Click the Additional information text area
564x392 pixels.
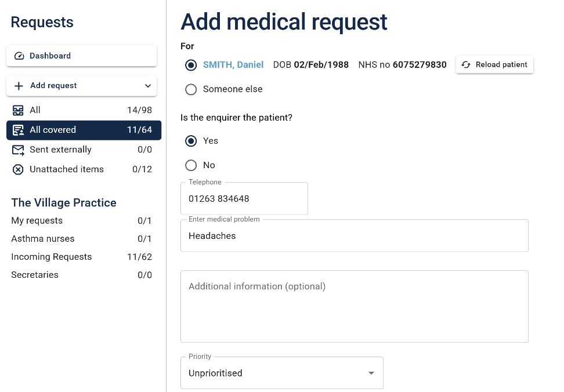(355, 307)
